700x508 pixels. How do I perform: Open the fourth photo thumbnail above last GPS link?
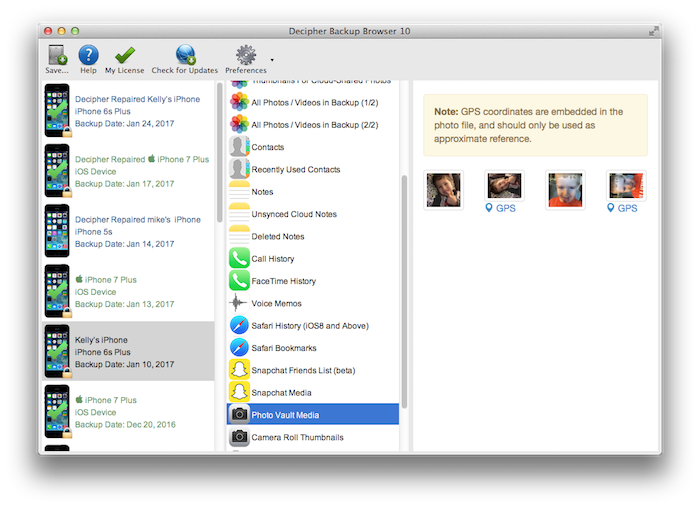pos(626,186)
